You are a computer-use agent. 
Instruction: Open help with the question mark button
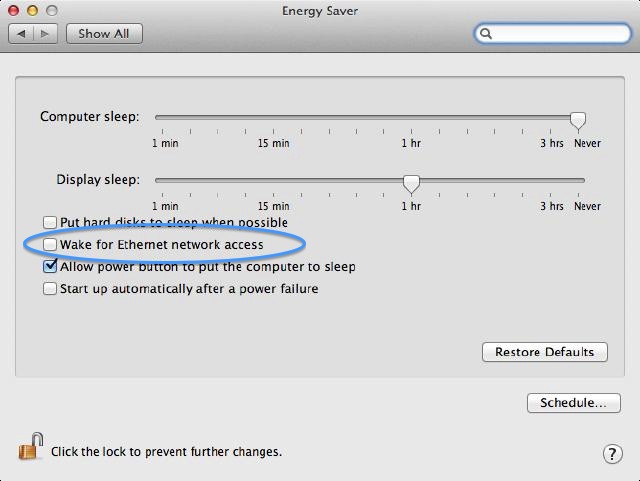[614, 454]
